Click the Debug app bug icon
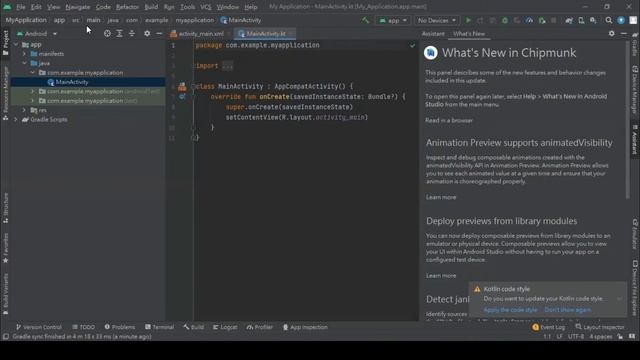Image resolution: width=640 pixels, height=360 pixels. point(505,20)
